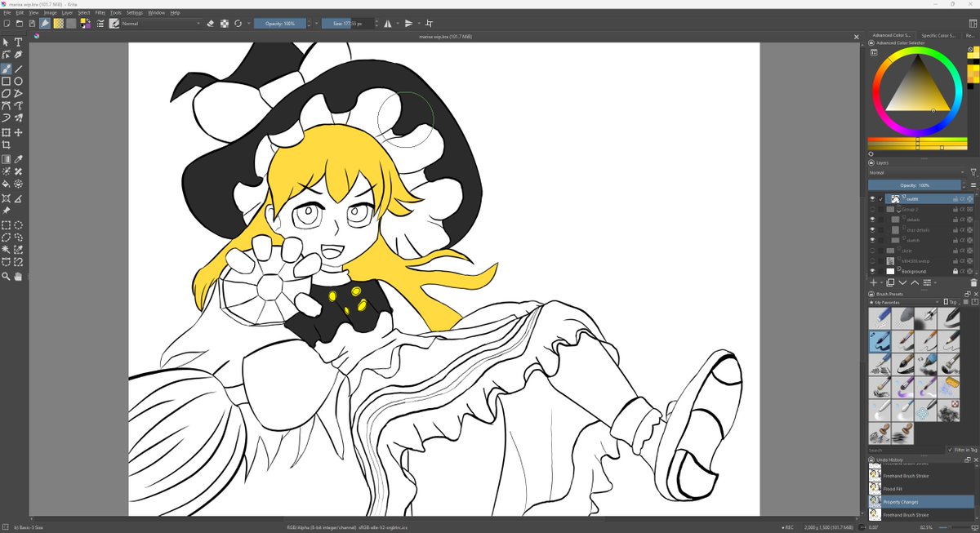Open the Layers panel hamburger options menu
Image resolution: width=980 pixels, height=533 pixels.
973,185
